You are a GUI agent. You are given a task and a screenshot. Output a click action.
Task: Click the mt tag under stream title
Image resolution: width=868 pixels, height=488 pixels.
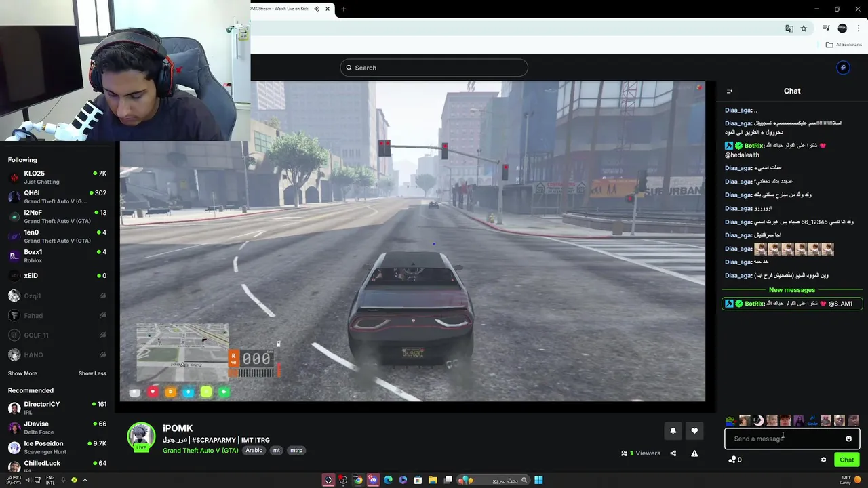click(x=276, y=450)
